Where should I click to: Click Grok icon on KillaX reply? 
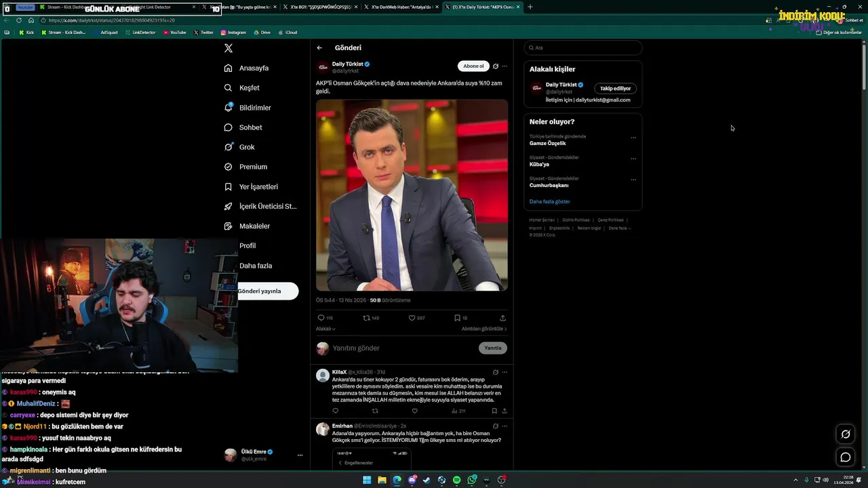click(x=496, y=372)
